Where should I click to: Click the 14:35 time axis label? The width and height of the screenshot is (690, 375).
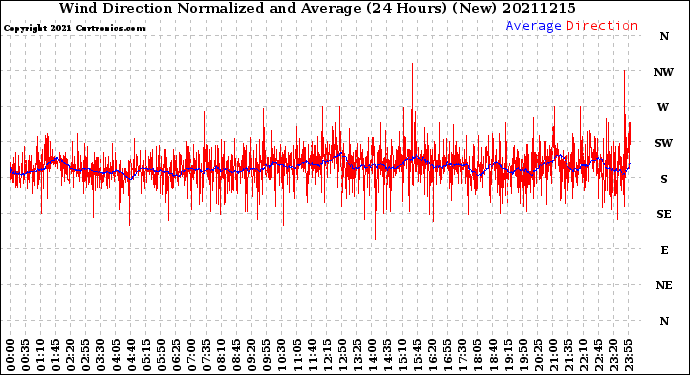pos(387,355)
